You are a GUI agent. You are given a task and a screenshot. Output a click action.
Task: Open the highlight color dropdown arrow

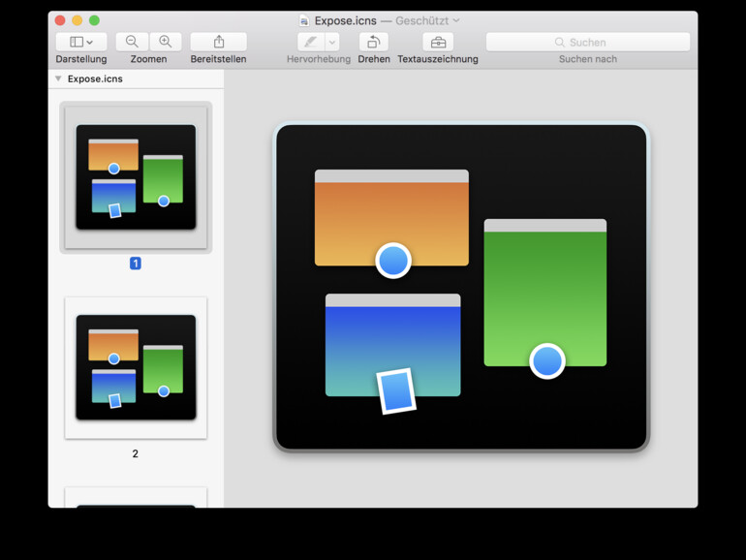(x=332, y=42)
